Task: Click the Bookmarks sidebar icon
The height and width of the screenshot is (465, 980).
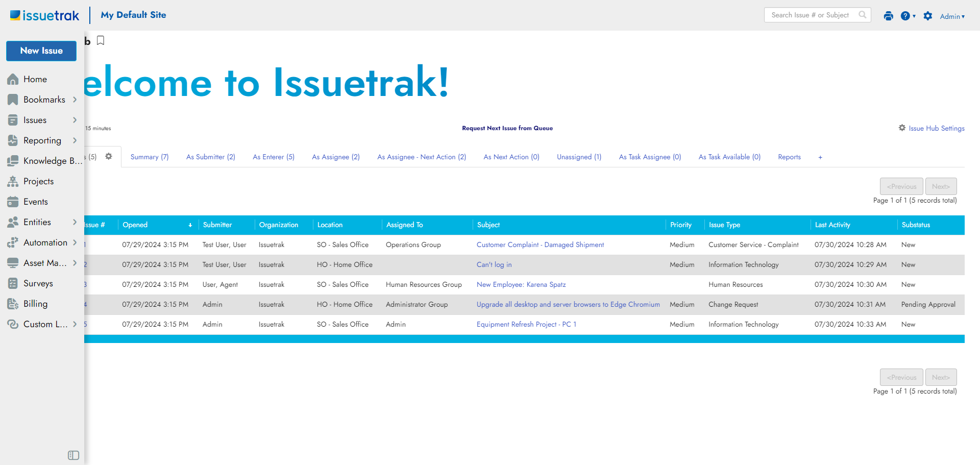Action: [x=13, y=100]
